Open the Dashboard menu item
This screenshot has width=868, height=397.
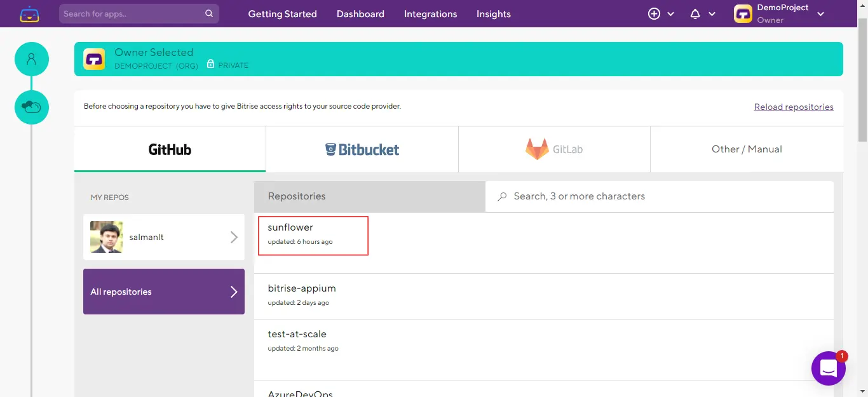coord(360,14)
